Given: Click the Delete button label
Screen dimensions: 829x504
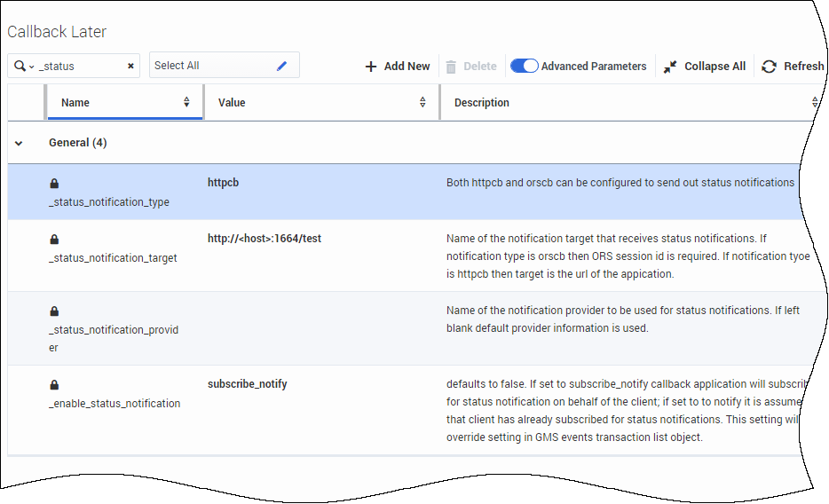Looking at the screenshot, I should click(x=480, y=67).
